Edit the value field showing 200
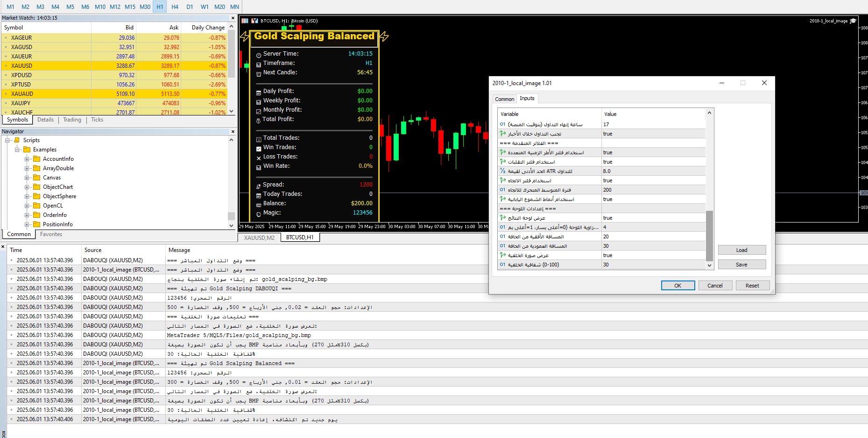This screenshot has height=438, width=868. (653, 190)
